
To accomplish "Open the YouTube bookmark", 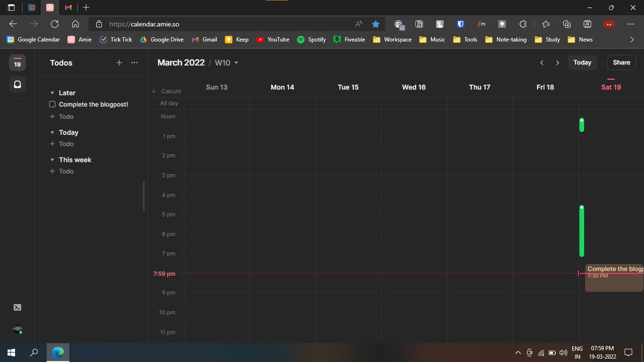I will 273,39.
